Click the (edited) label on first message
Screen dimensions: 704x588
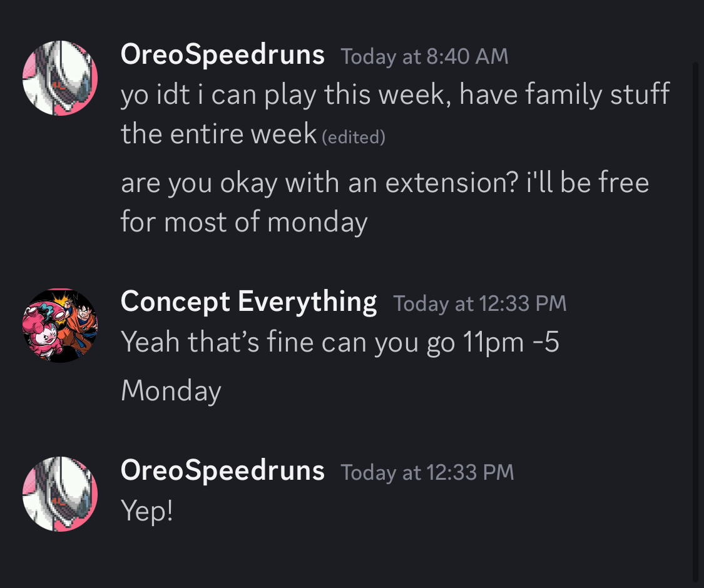[354, 137]
